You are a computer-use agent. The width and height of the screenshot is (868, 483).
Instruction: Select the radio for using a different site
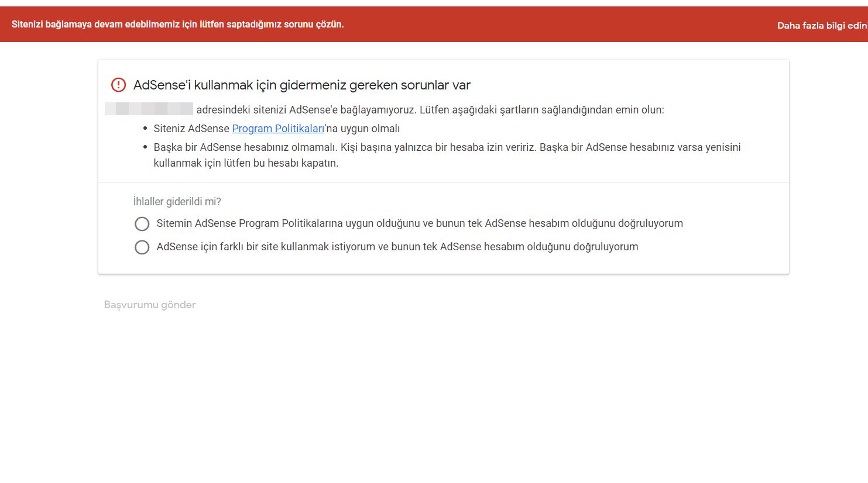(x=142, y=247)
